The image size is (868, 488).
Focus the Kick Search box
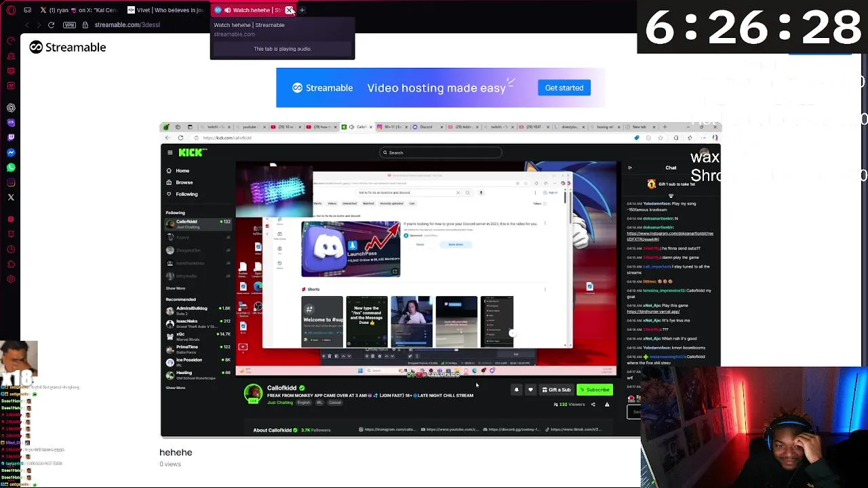point(441,152)
